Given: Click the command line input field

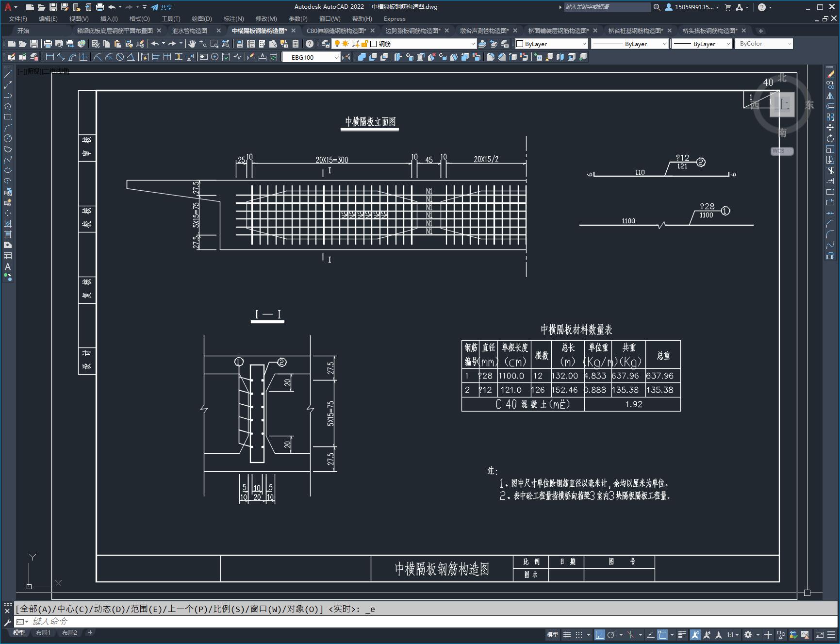Looking at the screenshot, I should (427, 621).
